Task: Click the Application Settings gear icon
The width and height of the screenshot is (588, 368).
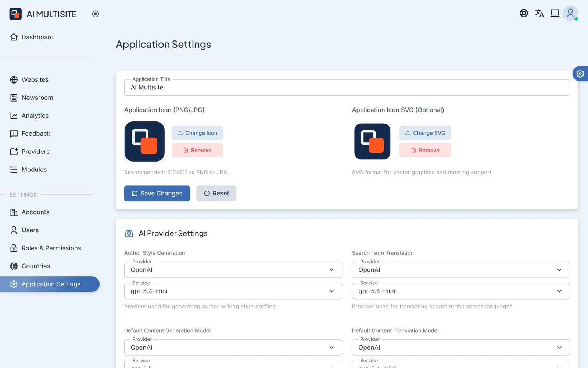Action: tap(14, 284)
